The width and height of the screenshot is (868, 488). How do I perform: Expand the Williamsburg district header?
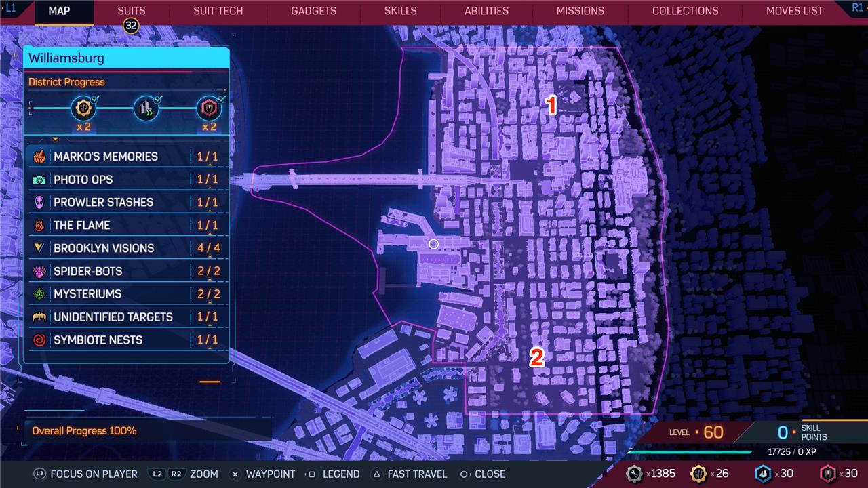(126, 58)
